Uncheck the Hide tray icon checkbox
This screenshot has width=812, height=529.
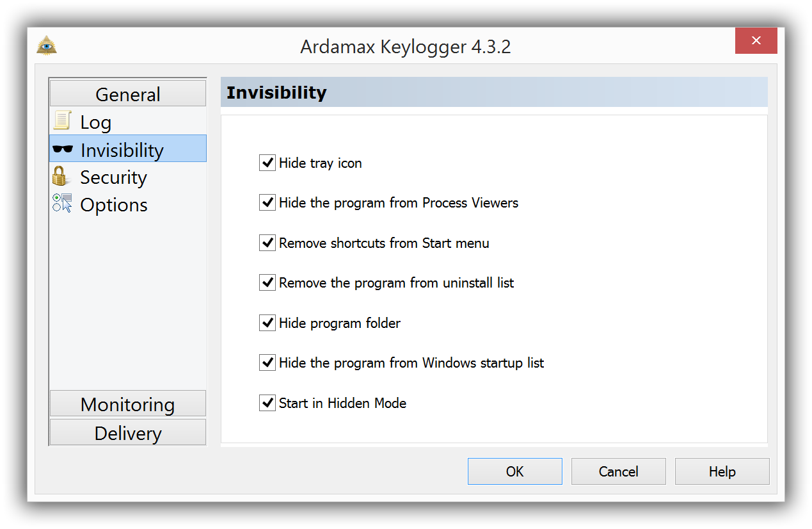267,163
